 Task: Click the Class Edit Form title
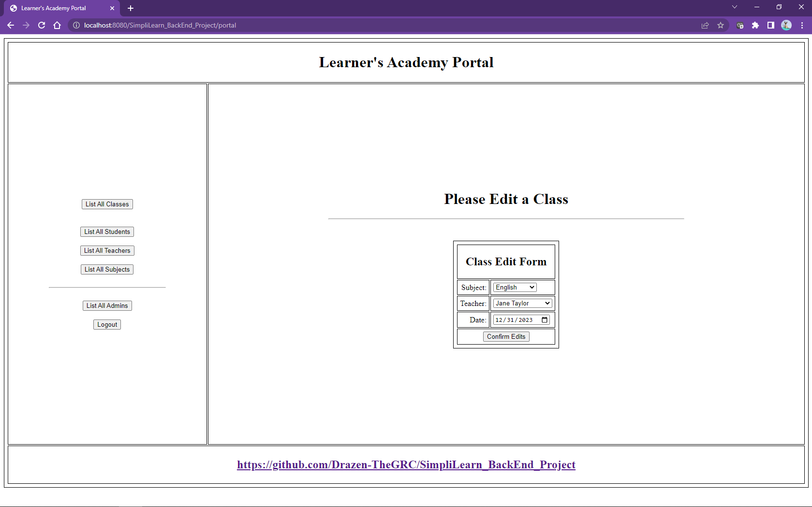506,261
